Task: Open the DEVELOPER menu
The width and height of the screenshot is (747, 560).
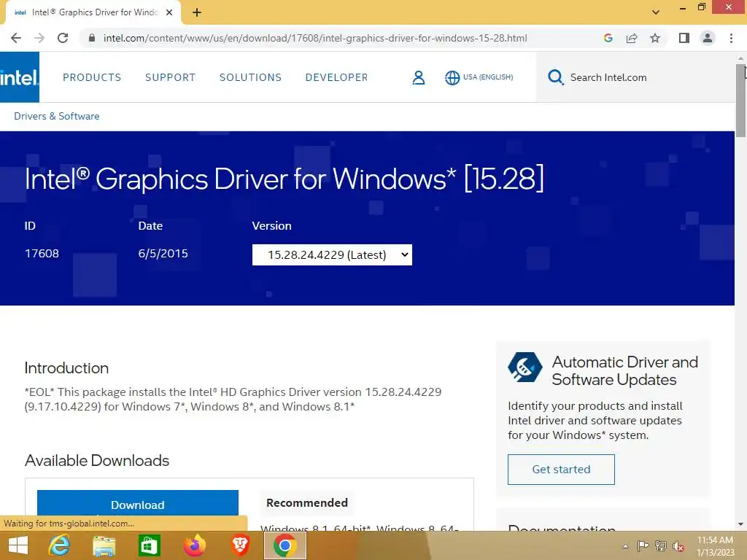Action: click(337, 77)
